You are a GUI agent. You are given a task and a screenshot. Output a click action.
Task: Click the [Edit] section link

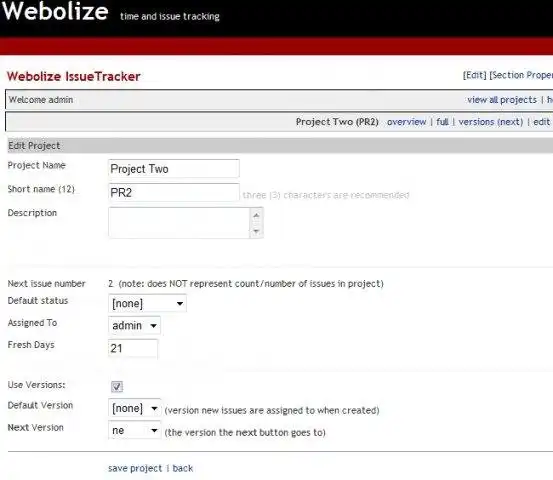[x=474, y=75]
